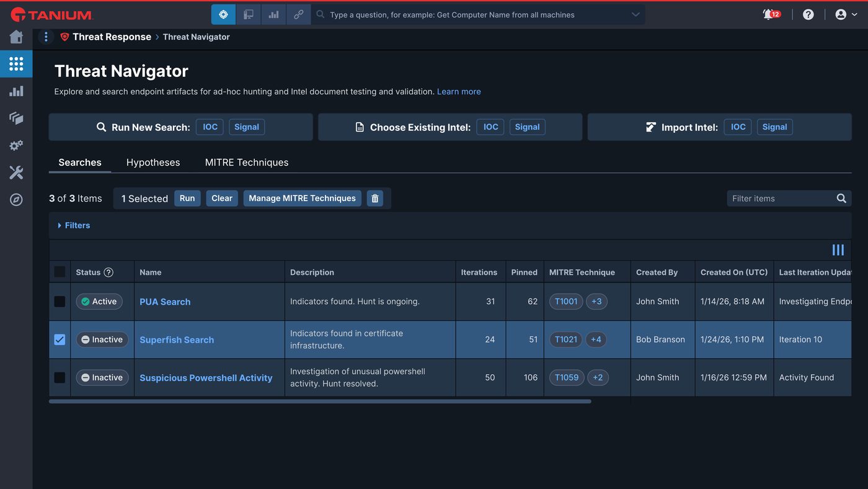Image resolution: width=868 pixels, height=489 pixels.
Task: Open Manage MITRE Techniques
Action: click(x=302, y=198)
